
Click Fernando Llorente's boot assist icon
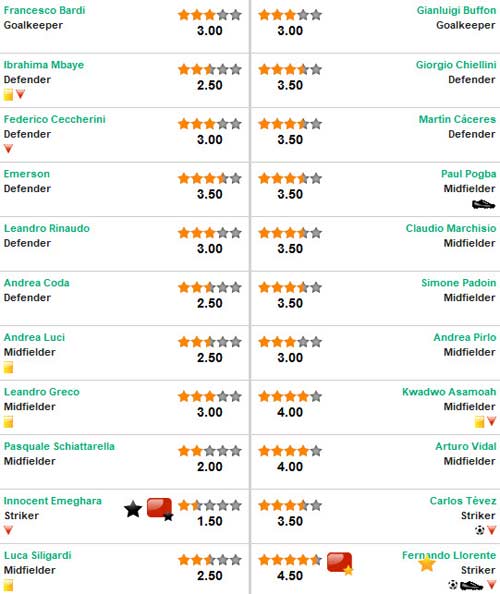472,585
